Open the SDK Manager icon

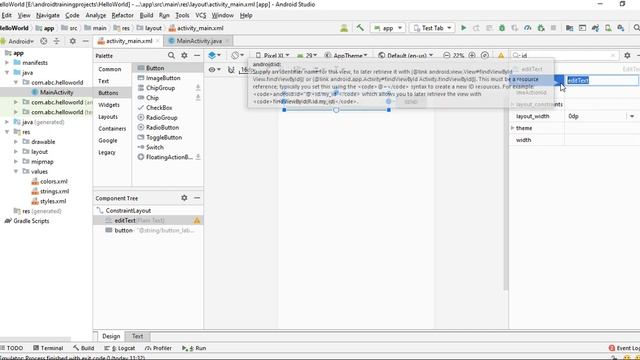pyautogui.click(x=621, y=28)
